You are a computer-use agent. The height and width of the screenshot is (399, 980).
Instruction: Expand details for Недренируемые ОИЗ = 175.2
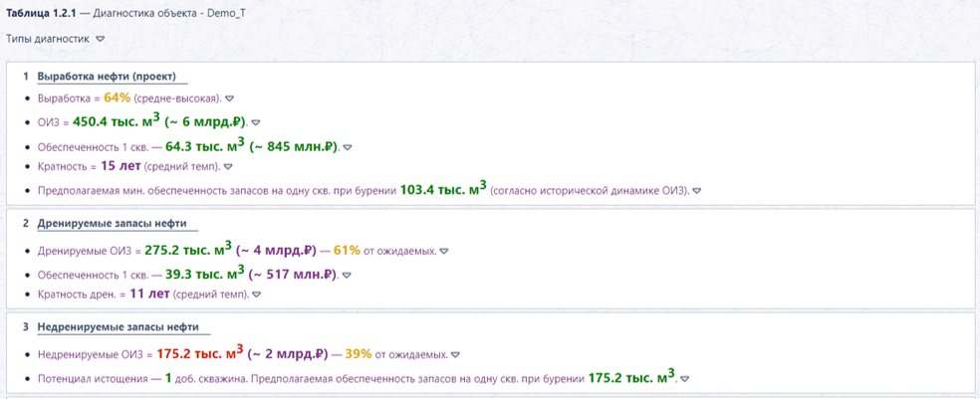click(x=455, y=354)
